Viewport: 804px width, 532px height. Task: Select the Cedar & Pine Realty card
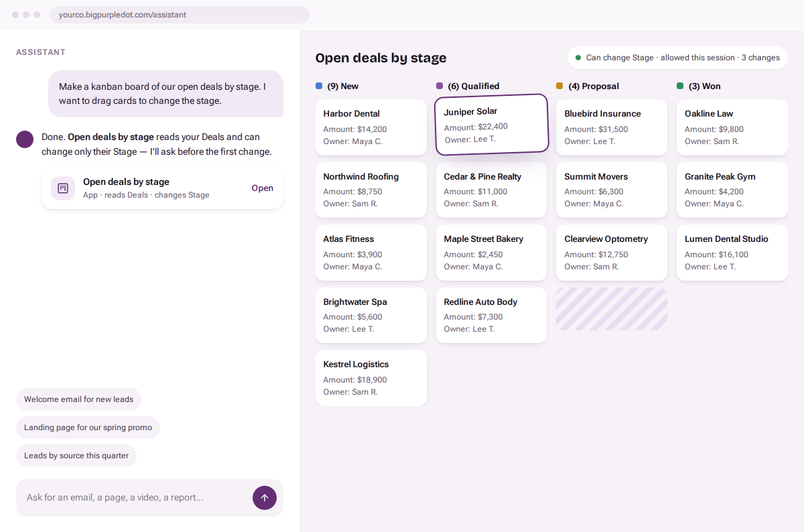(491, 190)
